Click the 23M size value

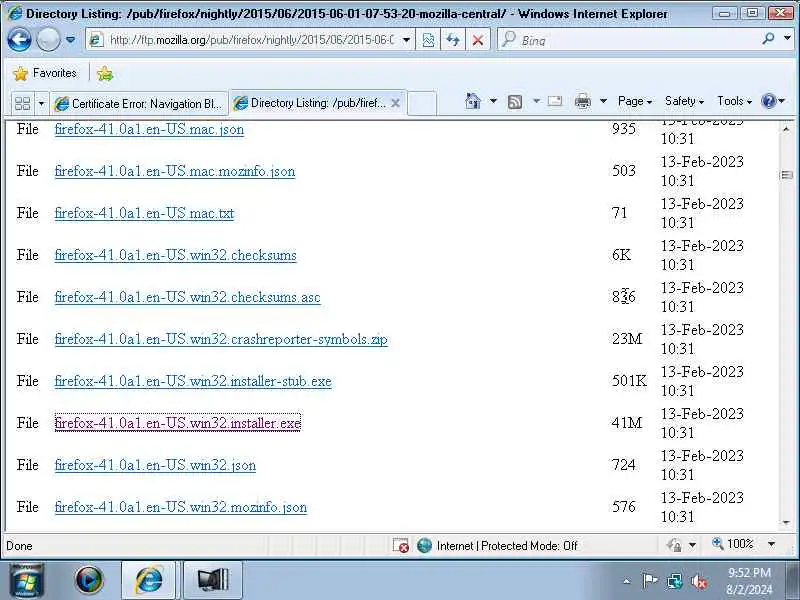click(x=627, y=339)
